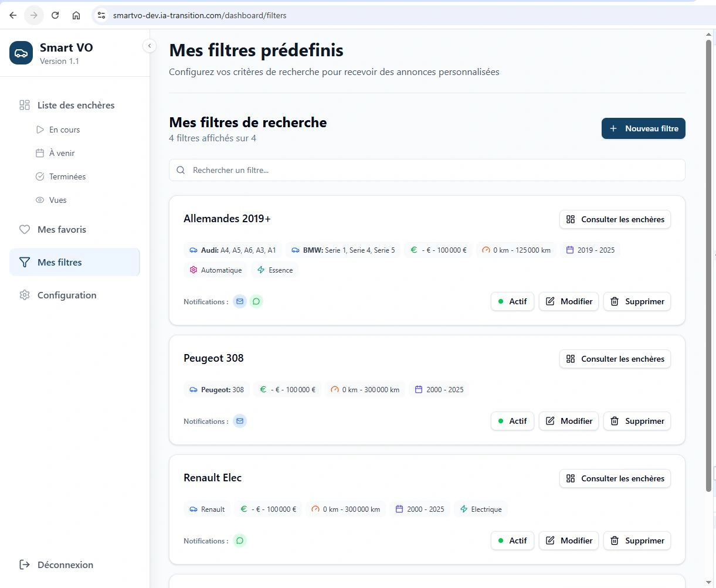
Task: Toggle Actif status on Allemandes 2019+
Action: click(x=513, y=301)
